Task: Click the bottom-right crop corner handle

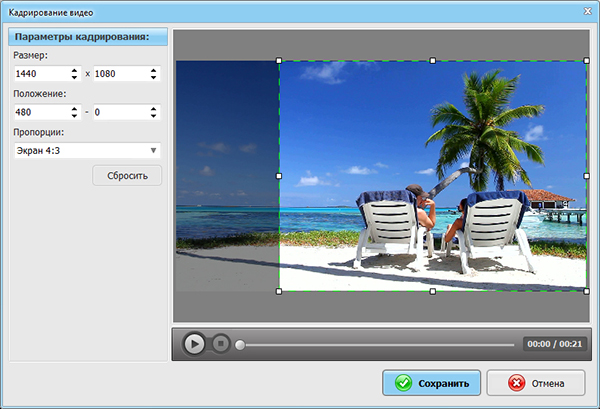Action: 586,291
